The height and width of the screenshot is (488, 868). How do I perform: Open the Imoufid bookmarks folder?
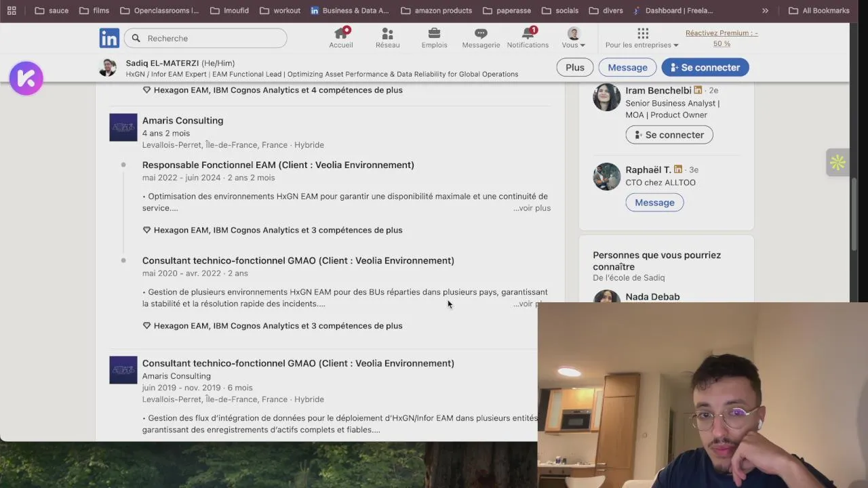click(229, 11)
